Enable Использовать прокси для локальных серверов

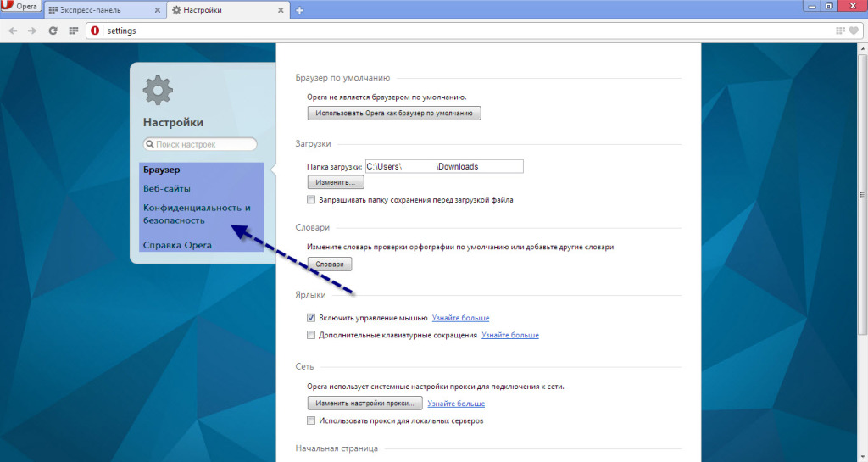coord(311,420)
